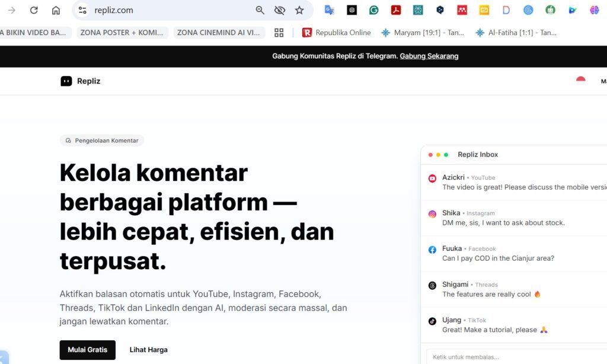Viewport: 607px width, 364px height.
Task: Click the TikTok icon beside Ujang
Action: pos(432,321)
